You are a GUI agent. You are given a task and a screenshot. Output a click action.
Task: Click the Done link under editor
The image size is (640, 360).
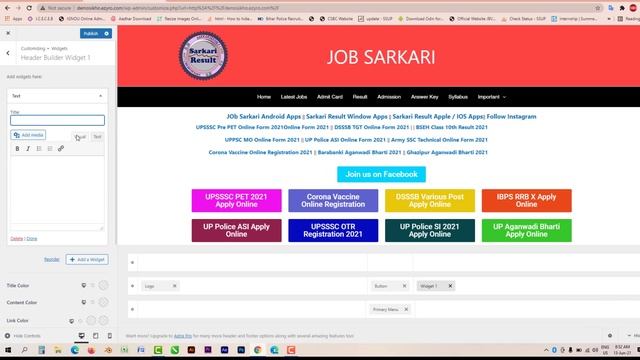click(x=32, y=239)
